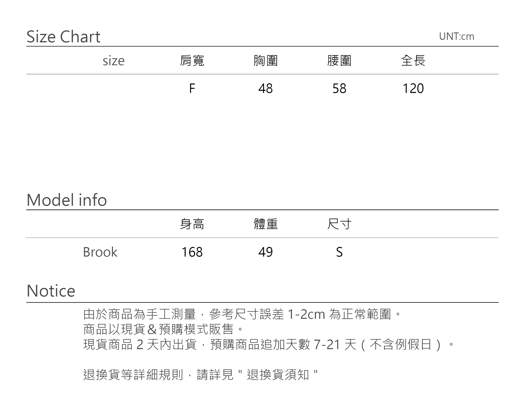This screenshot has width=525, height=420.
Task: Click the 胸圍 column header
Action: coord(265,61)
